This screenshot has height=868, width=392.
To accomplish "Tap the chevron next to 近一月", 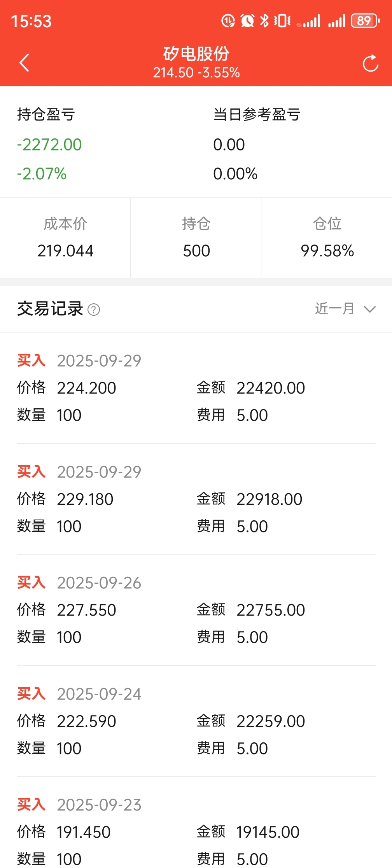I will pos(370,309).
